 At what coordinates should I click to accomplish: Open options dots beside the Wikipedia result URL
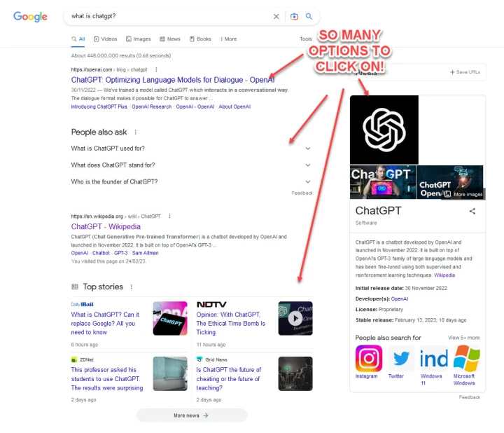(x=169, y=216)
